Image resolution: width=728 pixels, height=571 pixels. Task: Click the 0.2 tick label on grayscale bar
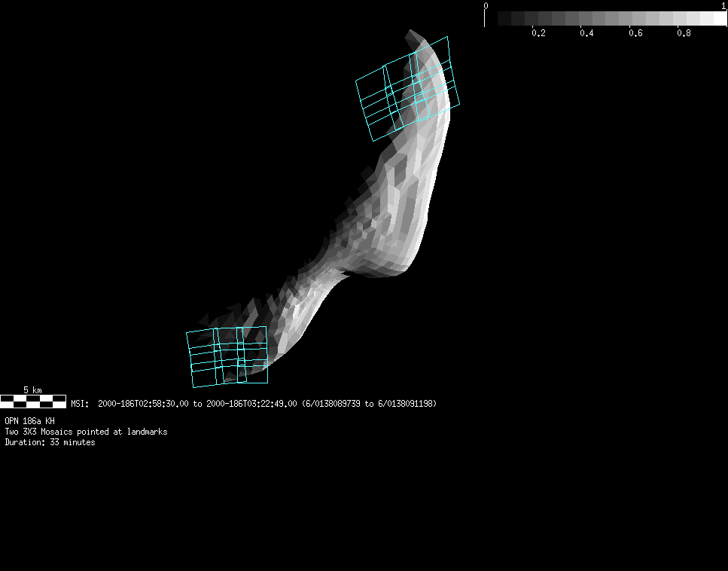(x=538, y=33)
